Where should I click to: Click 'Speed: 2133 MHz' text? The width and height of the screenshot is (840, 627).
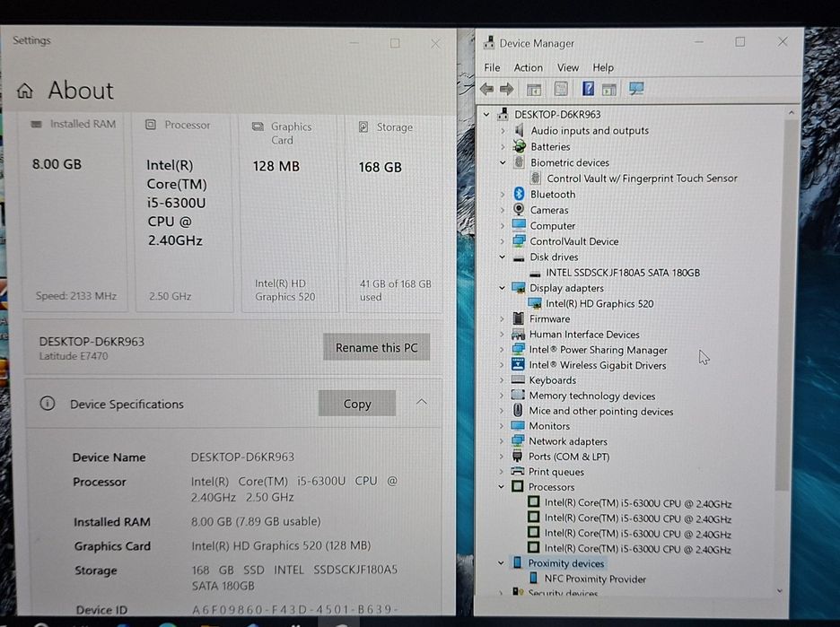pos(76,296)
